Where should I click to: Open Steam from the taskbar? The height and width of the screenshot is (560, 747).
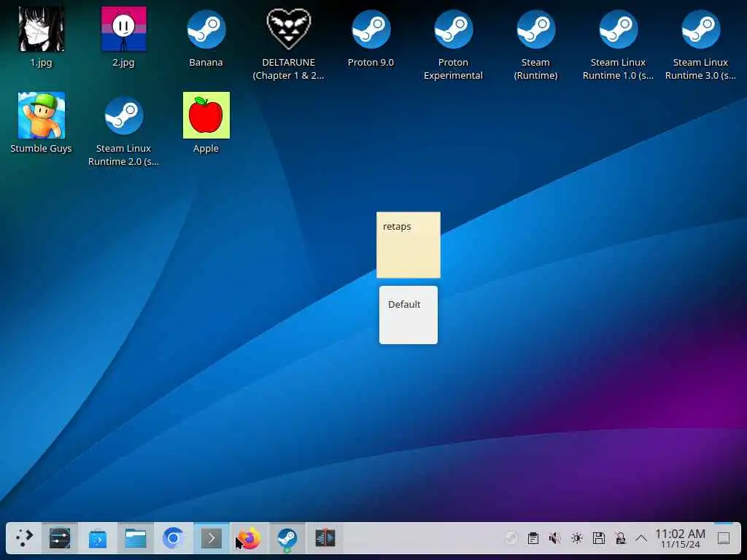(287, 538)
